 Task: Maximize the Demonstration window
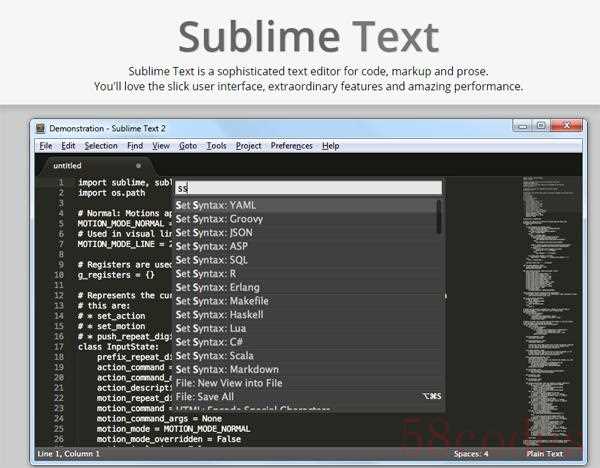click(541, 126)
